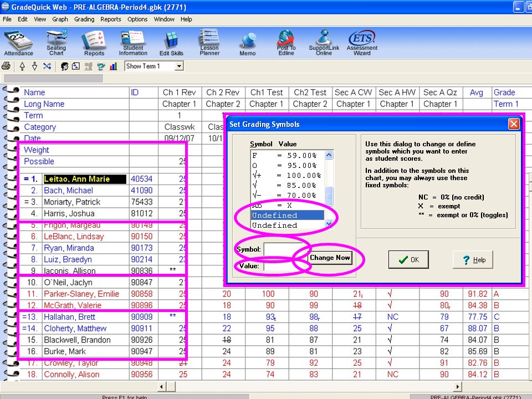Select the 'F = 59.00%' symbol row
This screenshot has width=532, height=399.
pos(288,155)
